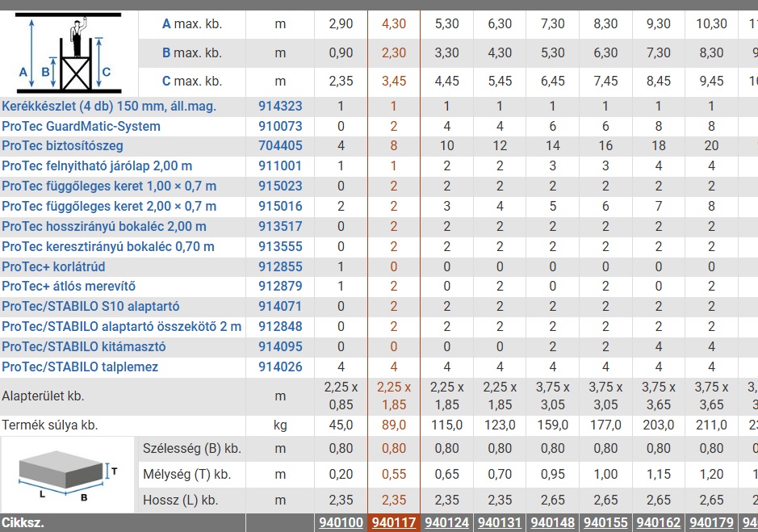Open product code 940100 in Cikksz. row

point(341,523)
